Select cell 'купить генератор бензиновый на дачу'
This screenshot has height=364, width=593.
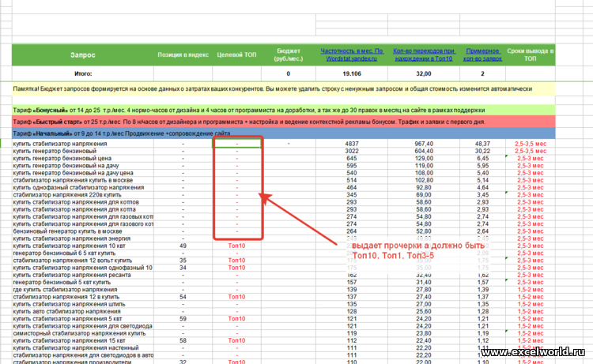pyautogui.click(x=83, y=165)
